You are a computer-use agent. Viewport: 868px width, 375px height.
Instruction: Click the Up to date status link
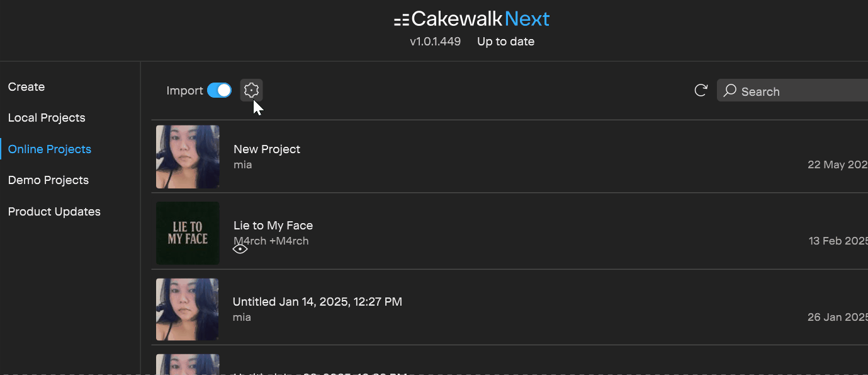(x=505, y=42)
